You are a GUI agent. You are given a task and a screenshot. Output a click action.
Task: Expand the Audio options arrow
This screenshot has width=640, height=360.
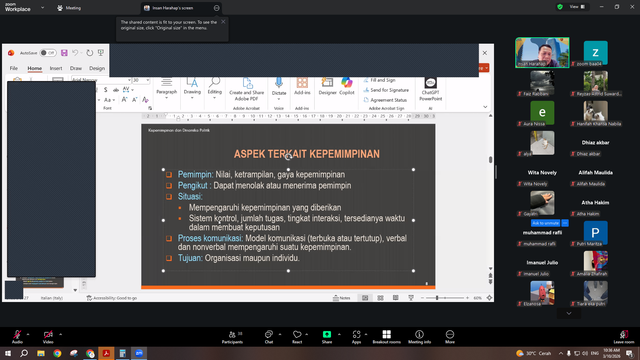point(28,334)
